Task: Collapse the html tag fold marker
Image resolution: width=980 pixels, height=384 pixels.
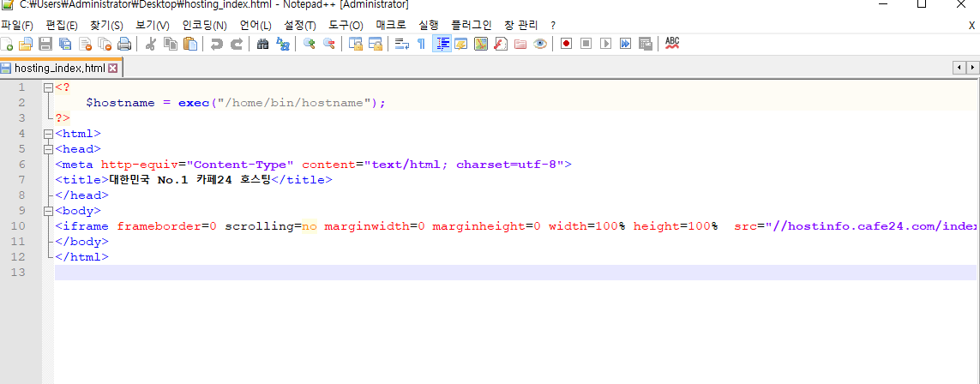Action: pos(48,134)
